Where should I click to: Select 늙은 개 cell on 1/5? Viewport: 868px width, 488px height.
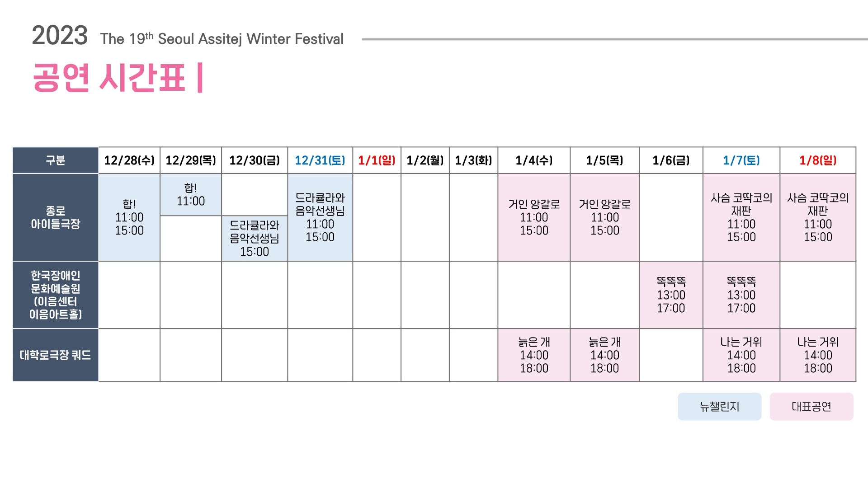[604, 355]
